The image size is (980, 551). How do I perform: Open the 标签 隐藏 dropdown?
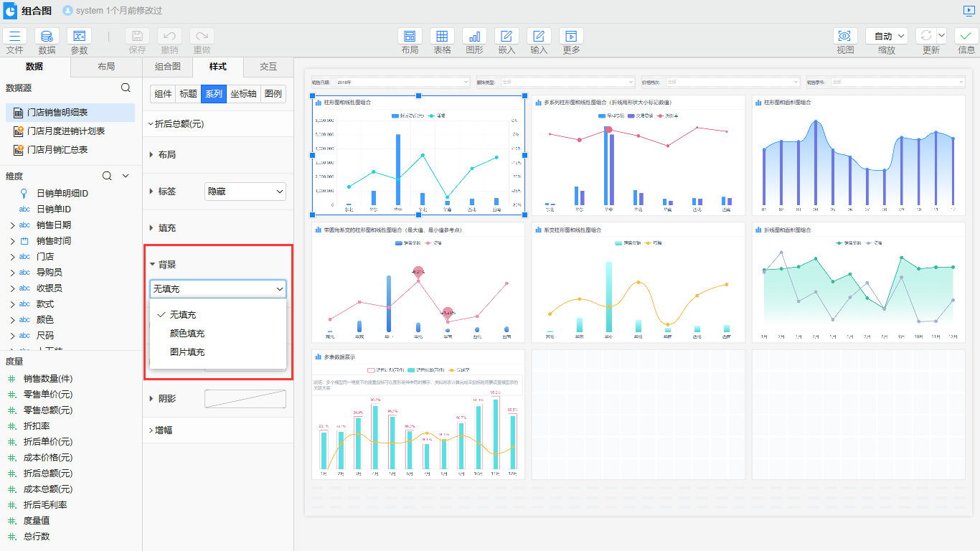[245, 192]
